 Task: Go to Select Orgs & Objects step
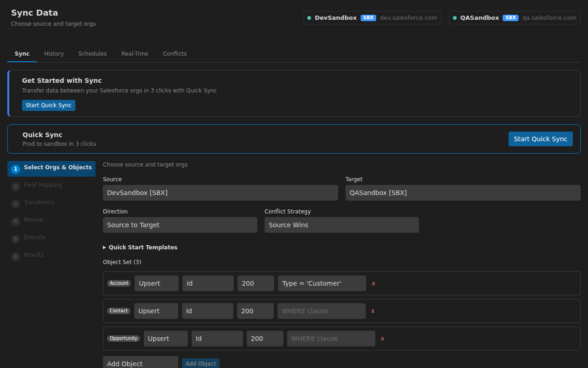[51, 169]
